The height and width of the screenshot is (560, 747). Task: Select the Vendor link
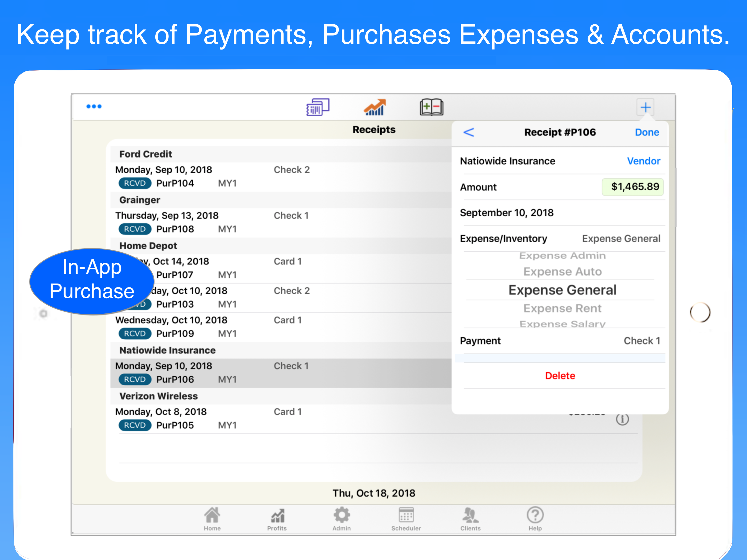[x=643, y=161]
